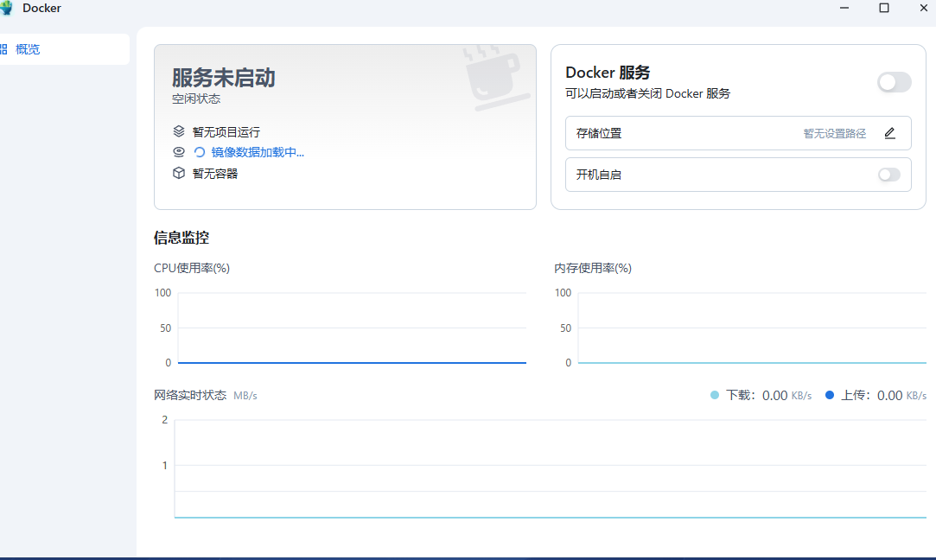Click the 网络实时状态 chart title
Viewport: 936px width, 560px height.
click(x=190, y=395)
